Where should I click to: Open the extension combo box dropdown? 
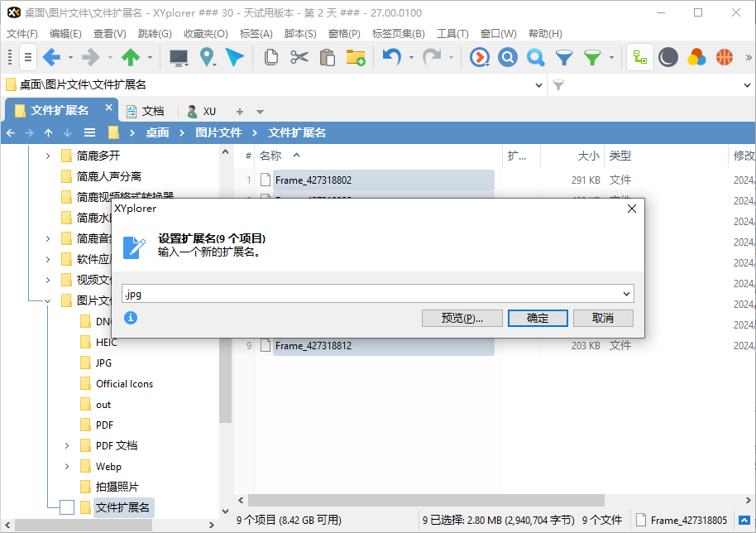pyautogui.click(x=629, y=293)
